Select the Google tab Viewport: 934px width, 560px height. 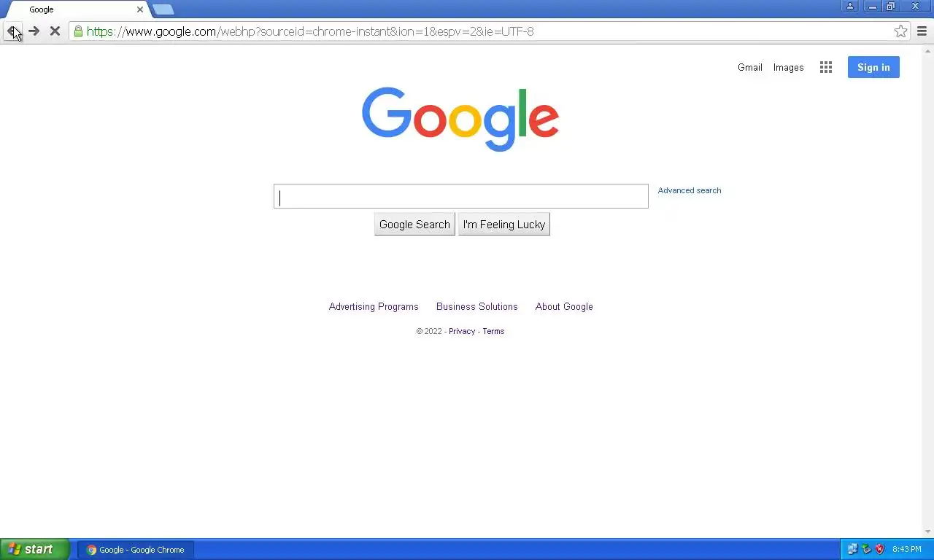(x=77, y=9)
